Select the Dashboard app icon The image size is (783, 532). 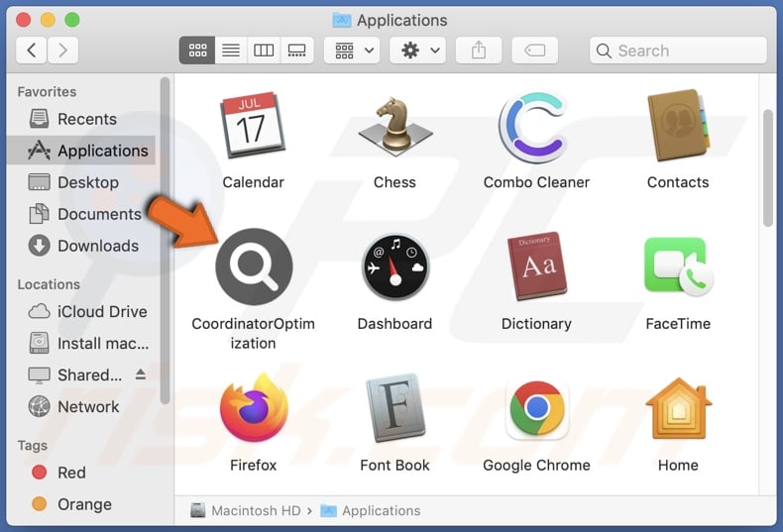coord(395,266)
